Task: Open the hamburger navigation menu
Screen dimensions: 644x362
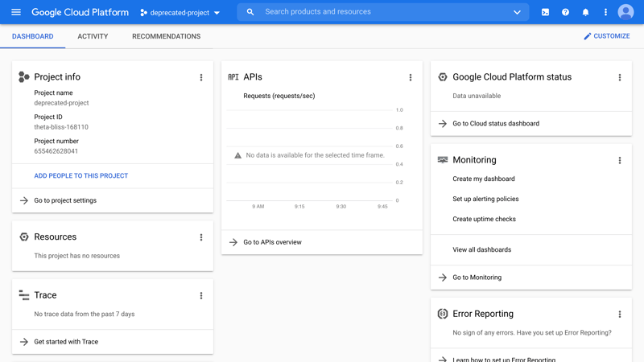Action: (16, 12)
